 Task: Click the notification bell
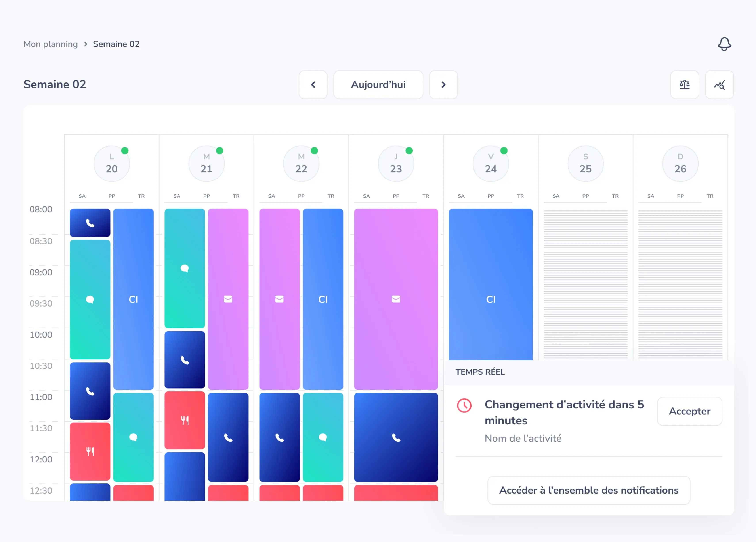click(x=724, y=44)
